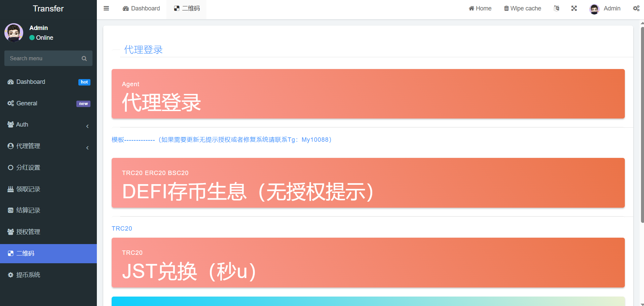Click the scrollbar down arrow
Image resolution: width=644 pixels, height=306 pixels.
642,304
